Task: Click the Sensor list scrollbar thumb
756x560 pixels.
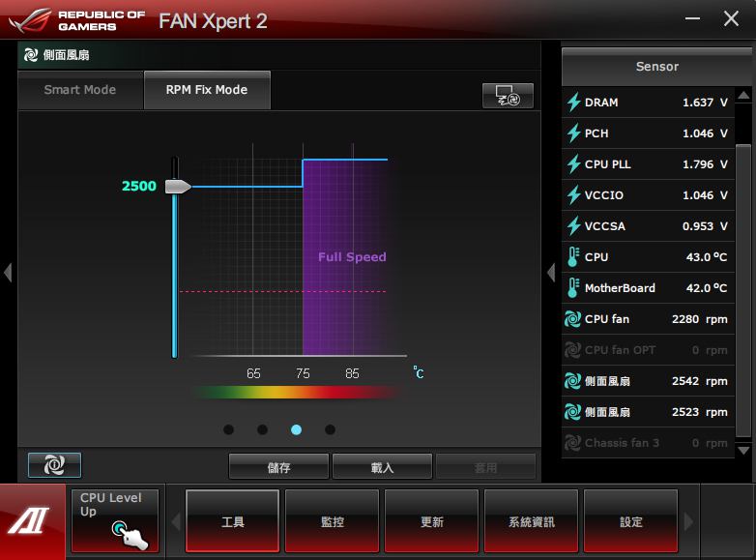Action: tap(744, 291)
